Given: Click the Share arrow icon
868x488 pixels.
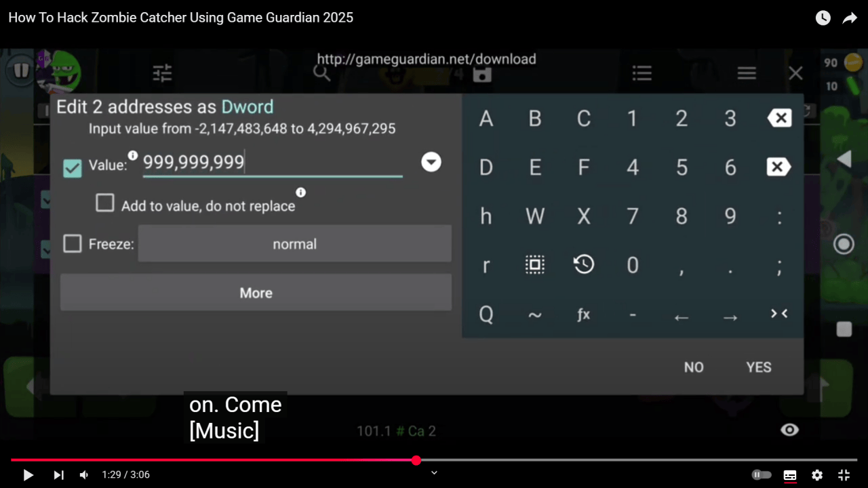Looking at the screenshot, I should (850, 18).
